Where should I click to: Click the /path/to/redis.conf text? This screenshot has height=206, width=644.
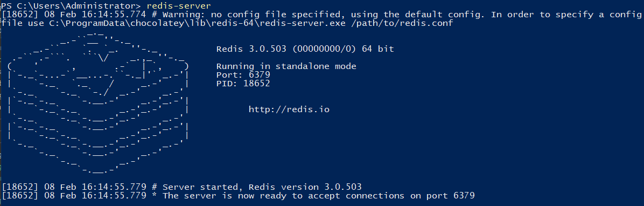[x=402, y=23]
